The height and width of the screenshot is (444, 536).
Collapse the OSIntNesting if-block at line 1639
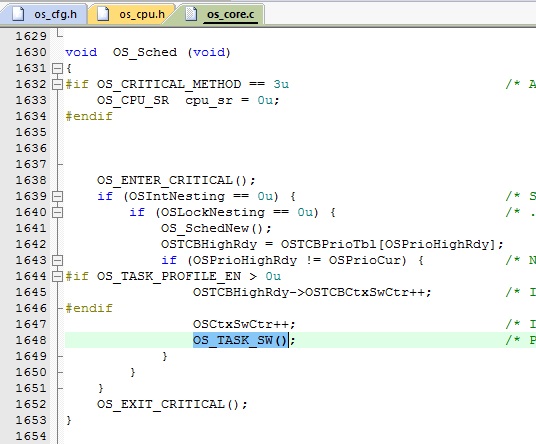click(x=57, y=197)
